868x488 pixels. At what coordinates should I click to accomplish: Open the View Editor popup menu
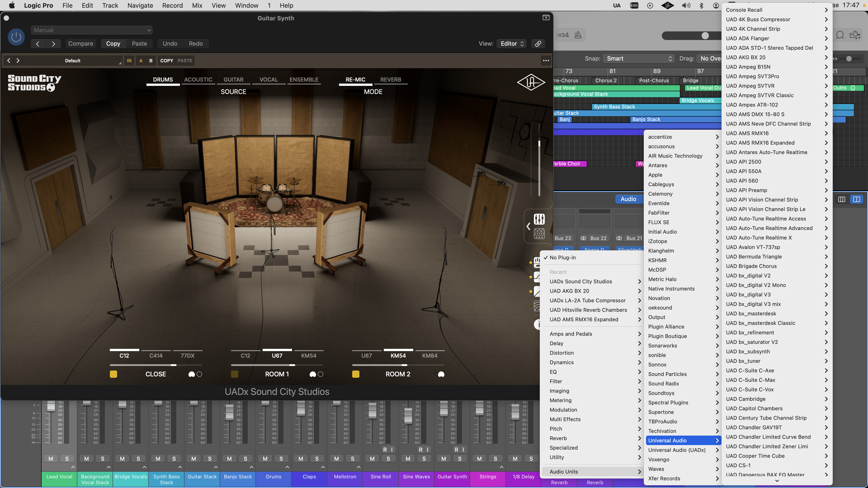(512, 44)
